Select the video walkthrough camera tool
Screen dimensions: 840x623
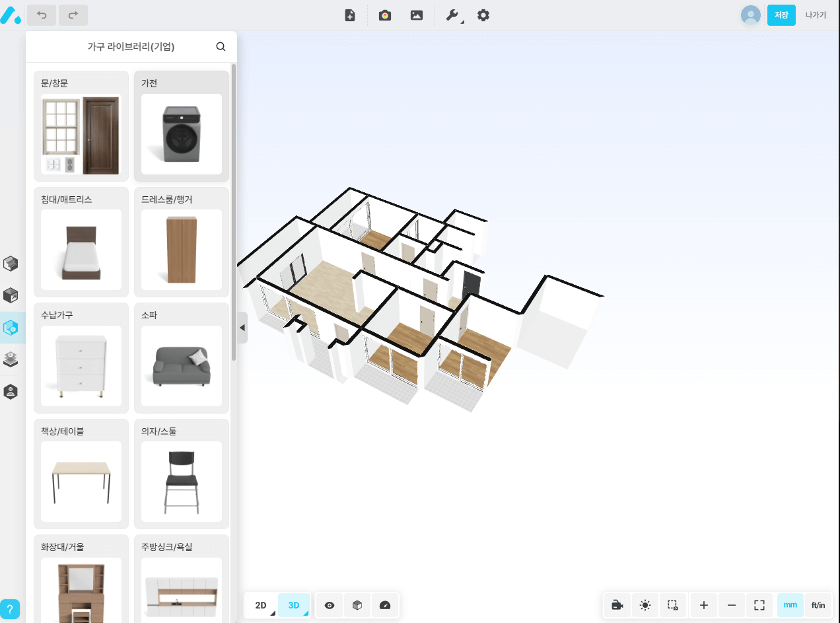tap(617, 605)
